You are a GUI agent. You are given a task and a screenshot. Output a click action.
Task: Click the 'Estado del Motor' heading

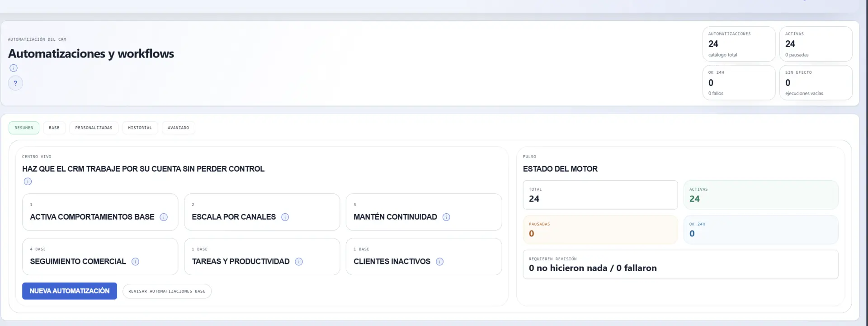[560, 169]
